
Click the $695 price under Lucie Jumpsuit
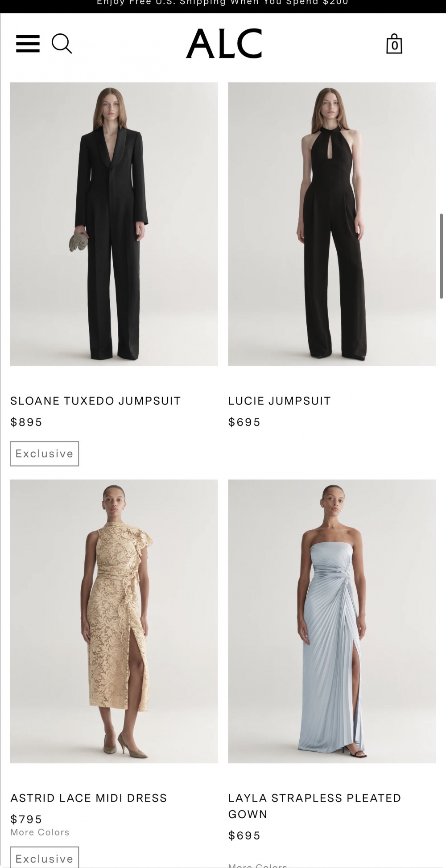[244, 422]
